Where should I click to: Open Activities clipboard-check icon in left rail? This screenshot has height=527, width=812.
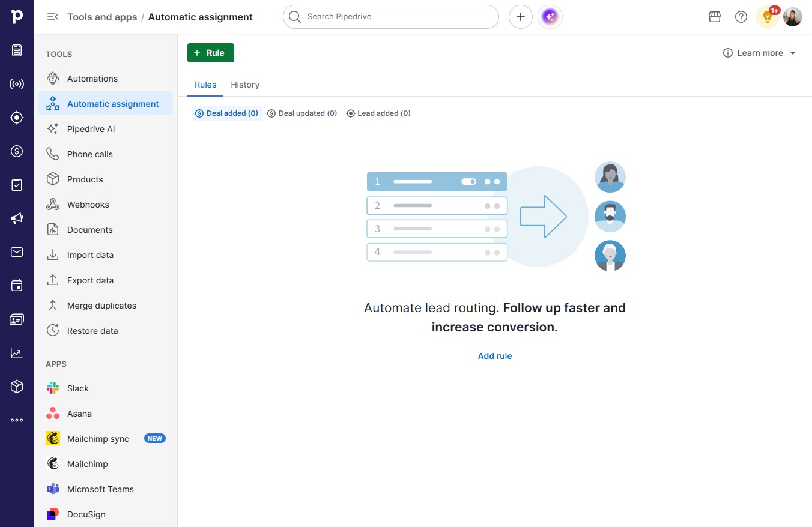click(x=17, y=185)
